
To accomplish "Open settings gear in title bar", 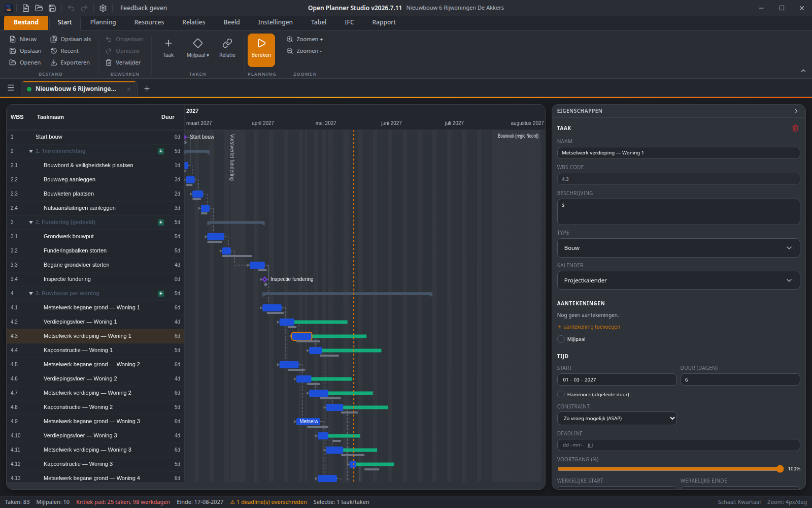I will coord(103,8).
